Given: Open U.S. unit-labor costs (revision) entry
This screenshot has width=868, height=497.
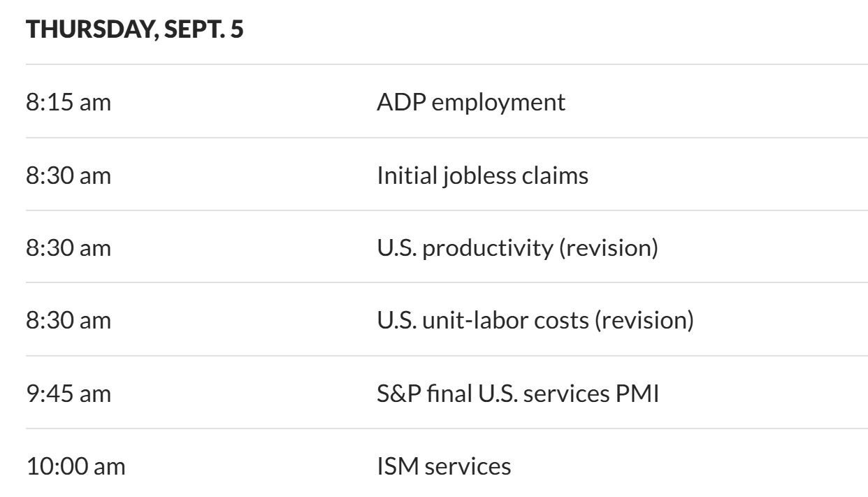Looking at the screenshot, I should point(535,321).
